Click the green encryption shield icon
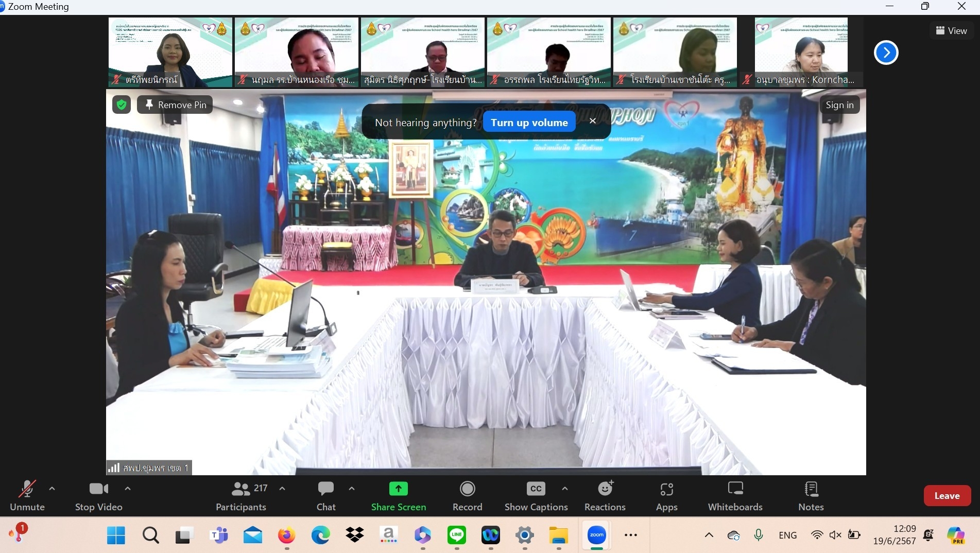980x553 pixels. (x=122, y=105)
